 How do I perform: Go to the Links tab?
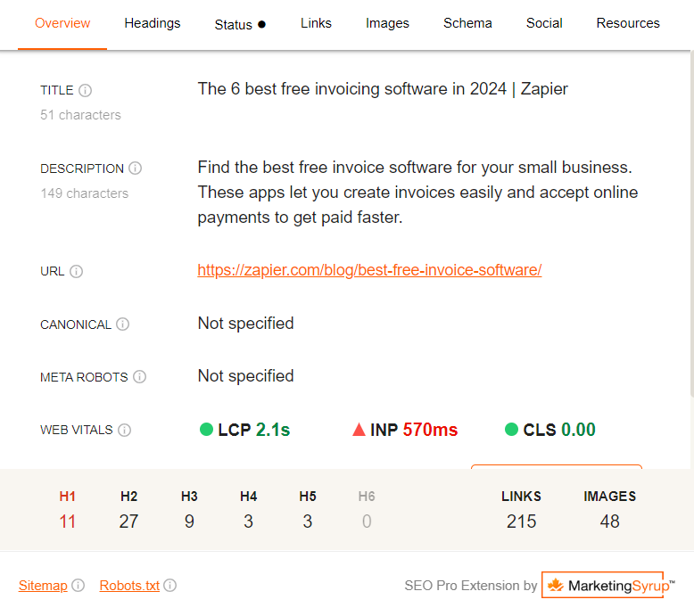tap(316, 23)
